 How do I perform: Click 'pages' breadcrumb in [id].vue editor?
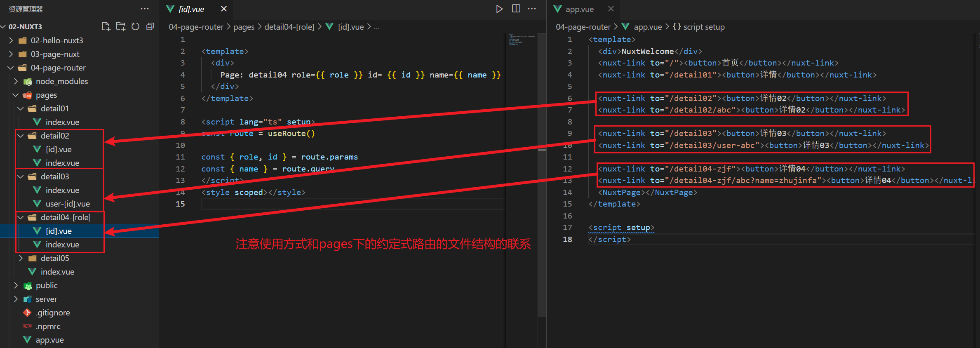point(244,27)
